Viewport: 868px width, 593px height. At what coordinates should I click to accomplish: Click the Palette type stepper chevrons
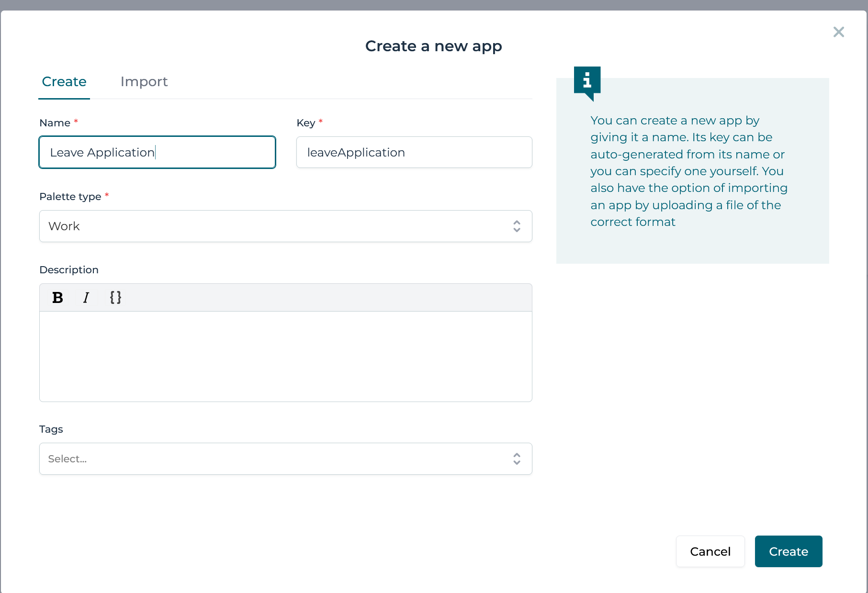coord(517,226)
